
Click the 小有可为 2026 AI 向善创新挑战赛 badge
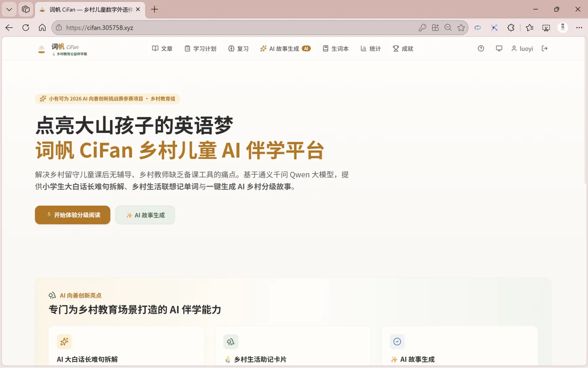pyautogui.click(x=108, y=99)
